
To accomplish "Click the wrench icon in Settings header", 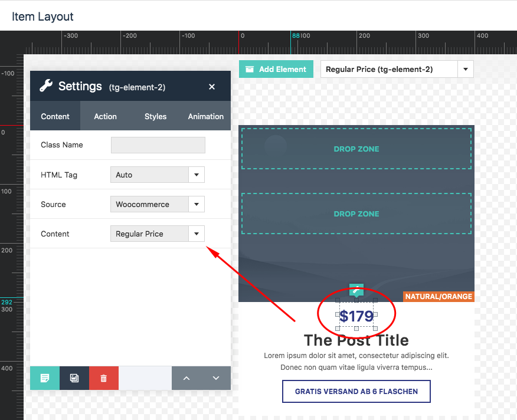I will pyautogui.click(x=46, y=87).
